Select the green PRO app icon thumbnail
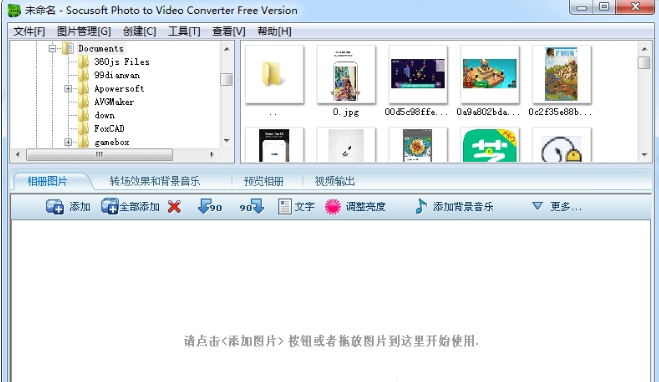The image size is (659, 382). (490, 145)
